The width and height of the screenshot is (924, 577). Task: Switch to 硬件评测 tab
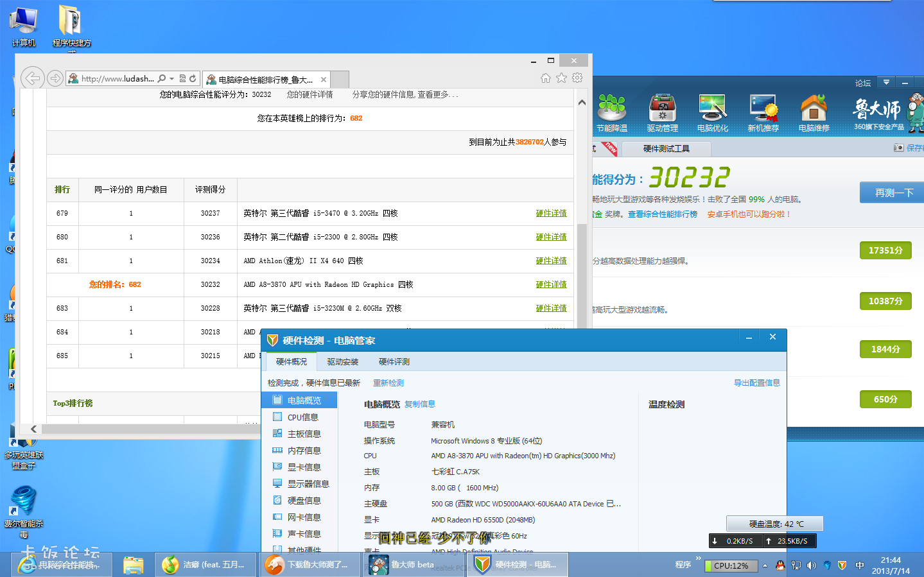click(394, 362)
